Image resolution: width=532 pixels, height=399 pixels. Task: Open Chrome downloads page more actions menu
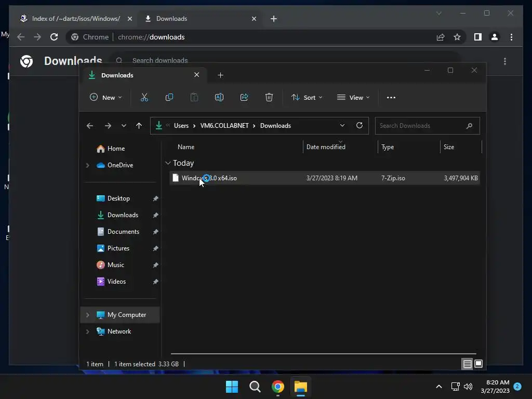[505, 61]
